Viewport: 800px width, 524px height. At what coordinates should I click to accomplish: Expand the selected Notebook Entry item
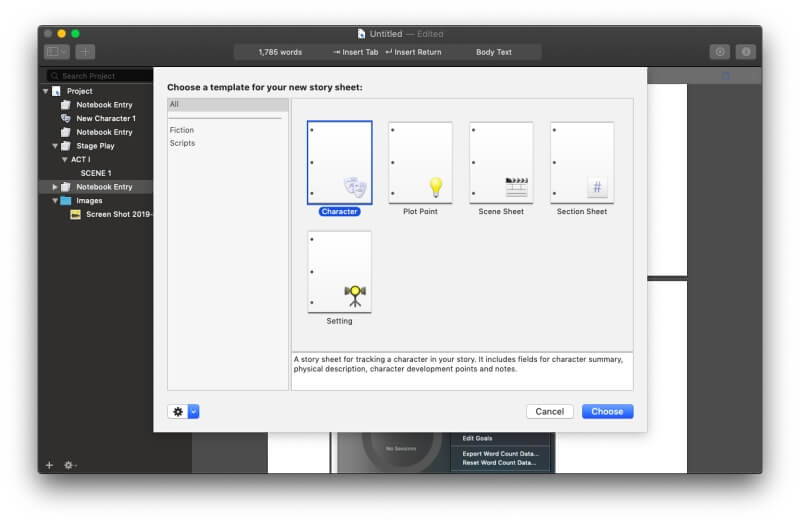click(55, 187)
